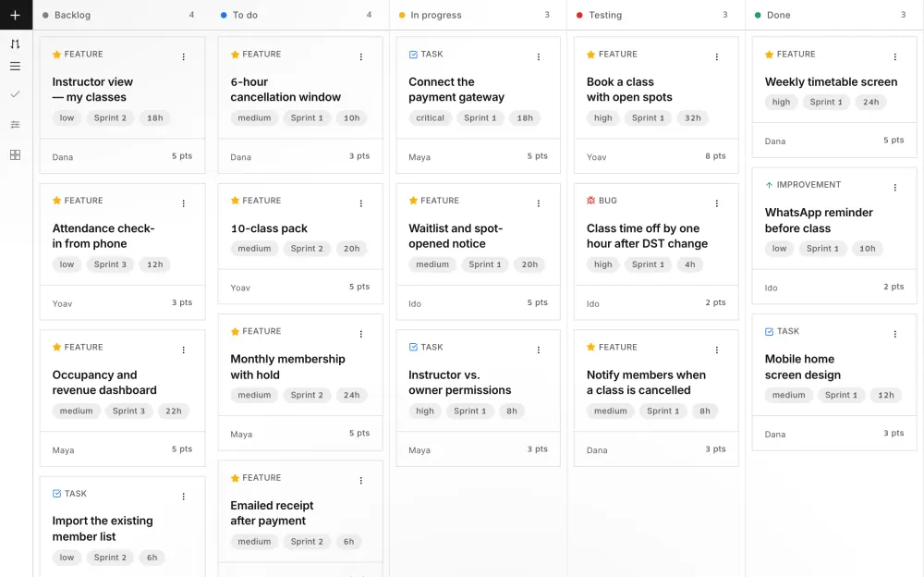Click the 24h tag on Monthly membership card

[x=352, y=395]
